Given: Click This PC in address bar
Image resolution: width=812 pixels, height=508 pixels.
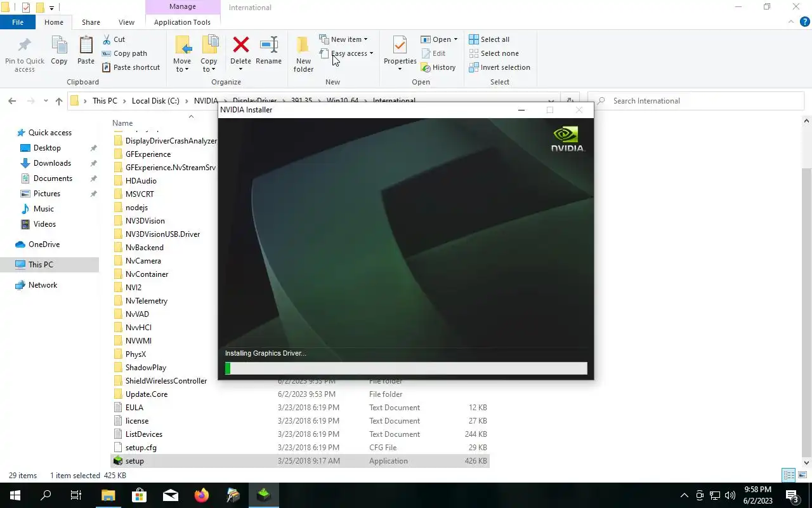Looking at the screenshot, I should tap(105, 101).
